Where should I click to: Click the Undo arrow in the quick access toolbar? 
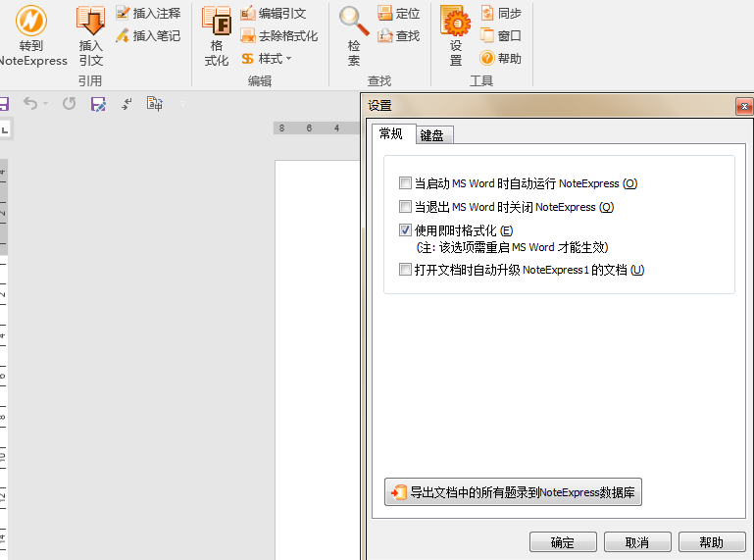pos(30,103)
